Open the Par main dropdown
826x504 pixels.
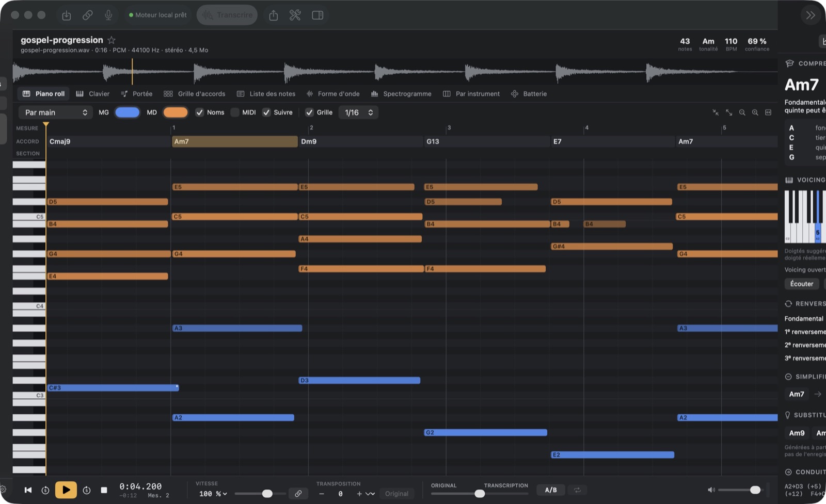[56, 112]
